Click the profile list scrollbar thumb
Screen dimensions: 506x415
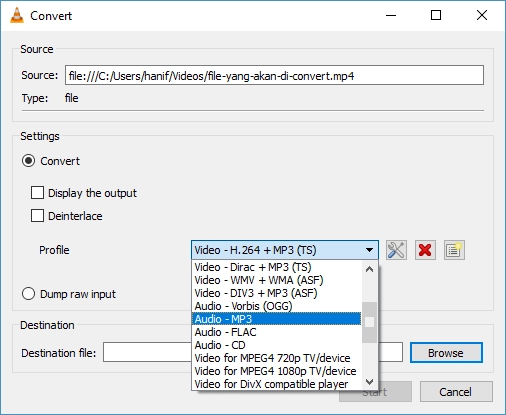tap(369, 322)
